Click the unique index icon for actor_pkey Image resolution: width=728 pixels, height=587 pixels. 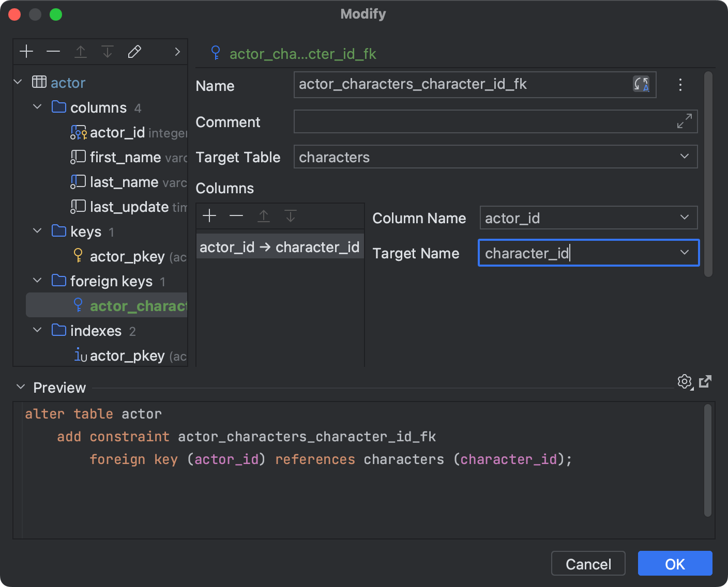pos(80,355)
